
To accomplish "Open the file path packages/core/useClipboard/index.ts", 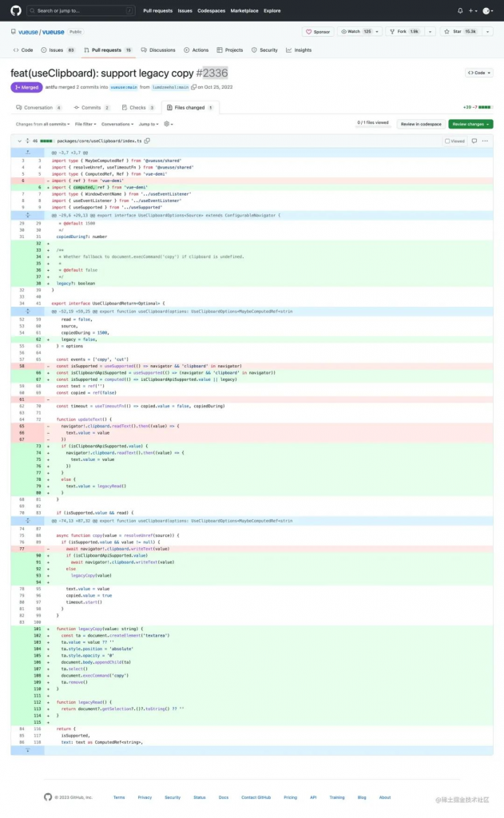I will click(99, 141).
